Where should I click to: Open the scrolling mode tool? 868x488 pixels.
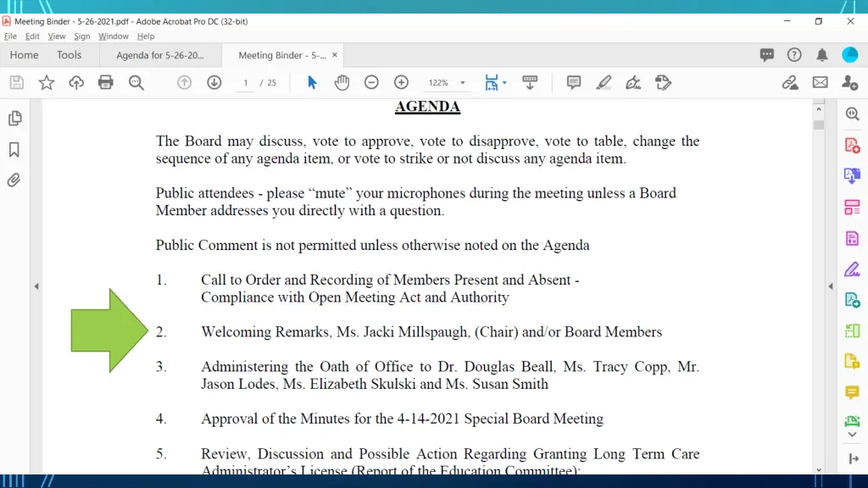tap(530, 82)
